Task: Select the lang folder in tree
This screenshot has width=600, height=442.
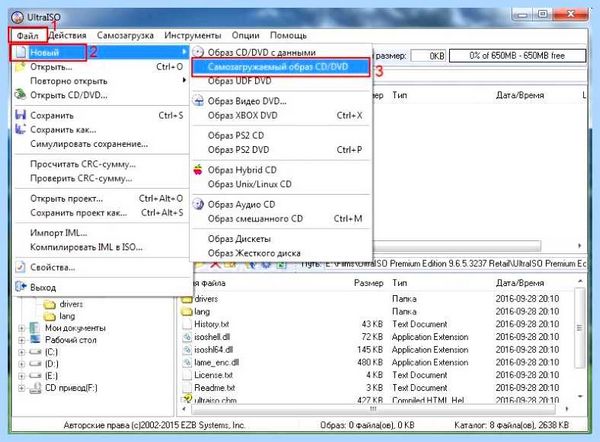Action: 67,316
